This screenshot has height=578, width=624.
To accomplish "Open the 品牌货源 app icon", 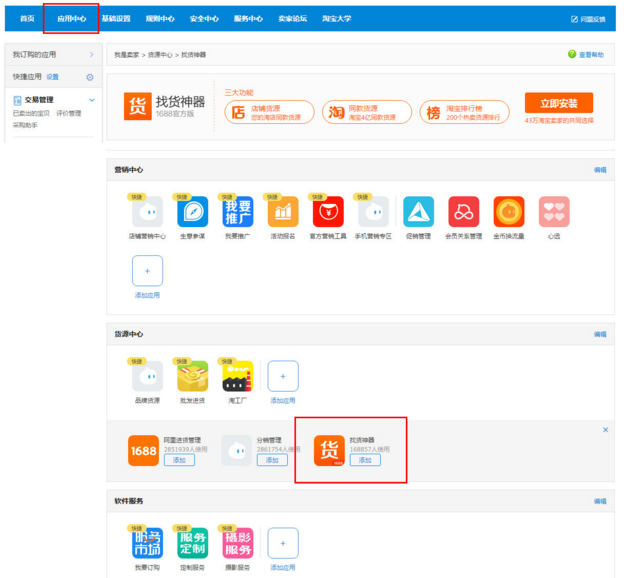I will (x=147, y=376).
